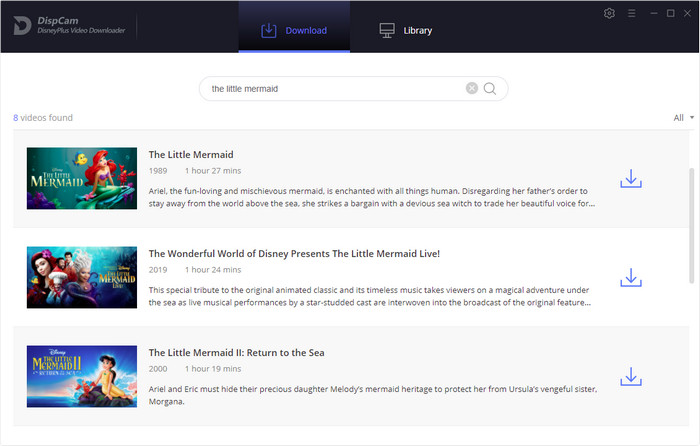Image resolution: width=700 pixels, height=446 pixels.
Task: Open the settings gear icon
Action: [x=611, y=13]
